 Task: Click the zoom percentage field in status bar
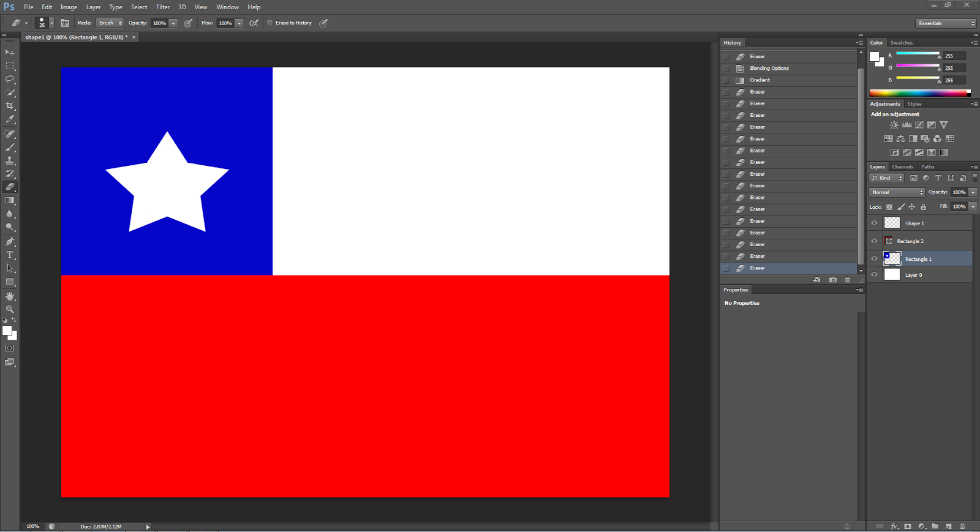tap(33, 526)
